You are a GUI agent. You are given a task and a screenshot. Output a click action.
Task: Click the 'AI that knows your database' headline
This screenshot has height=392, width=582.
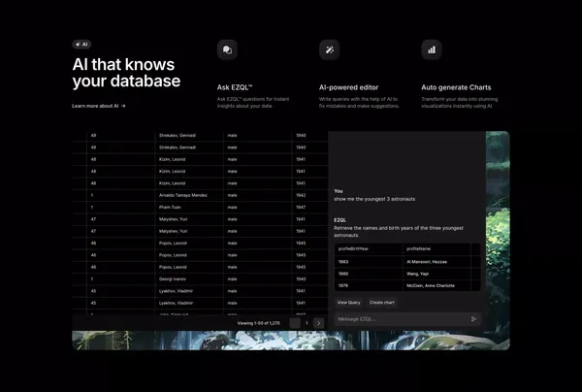[x=126, y=73]
